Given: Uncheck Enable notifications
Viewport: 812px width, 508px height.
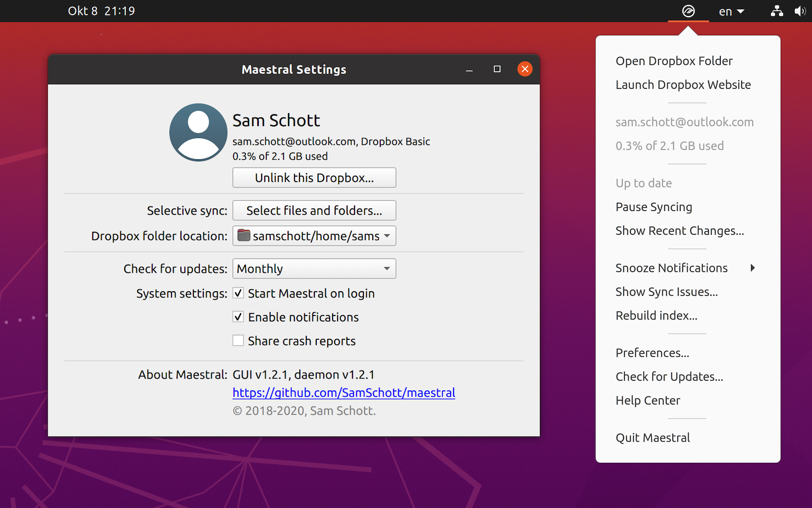Looking at the screenshot, I should [x=238, y=317].
